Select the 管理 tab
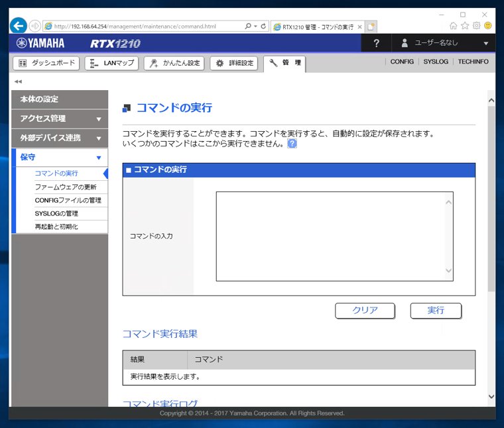 click(x=284, y=63)
